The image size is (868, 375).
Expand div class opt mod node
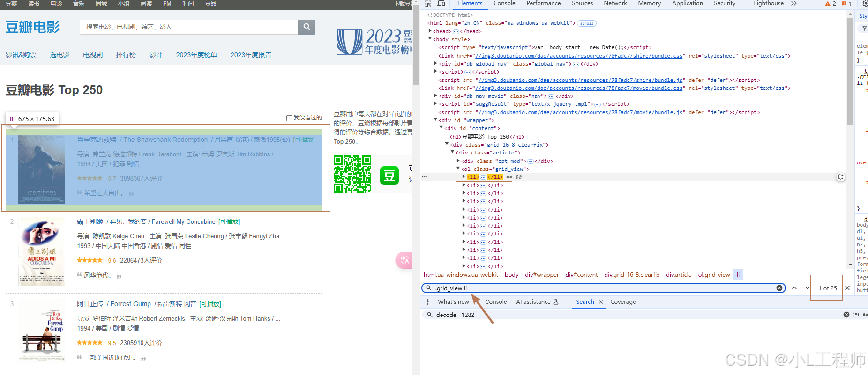click(x=458, y=161)
